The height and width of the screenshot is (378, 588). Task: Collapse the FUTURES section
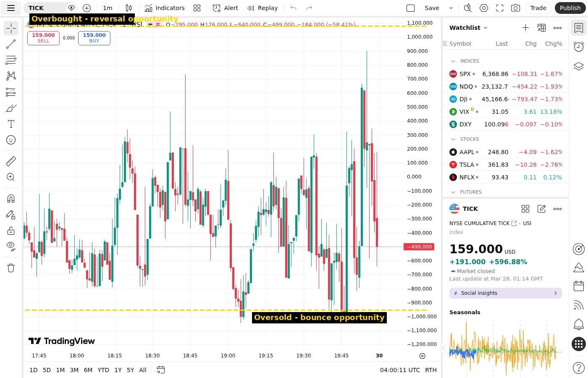453,192
